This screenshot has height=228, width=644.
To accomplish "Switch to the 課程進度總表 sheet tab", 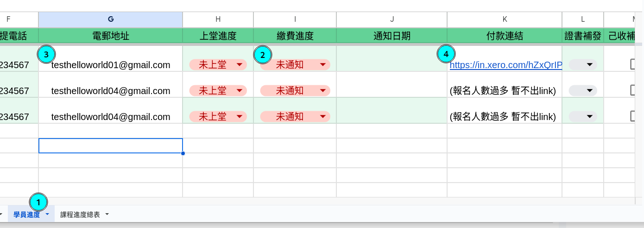I will [80, 215].
